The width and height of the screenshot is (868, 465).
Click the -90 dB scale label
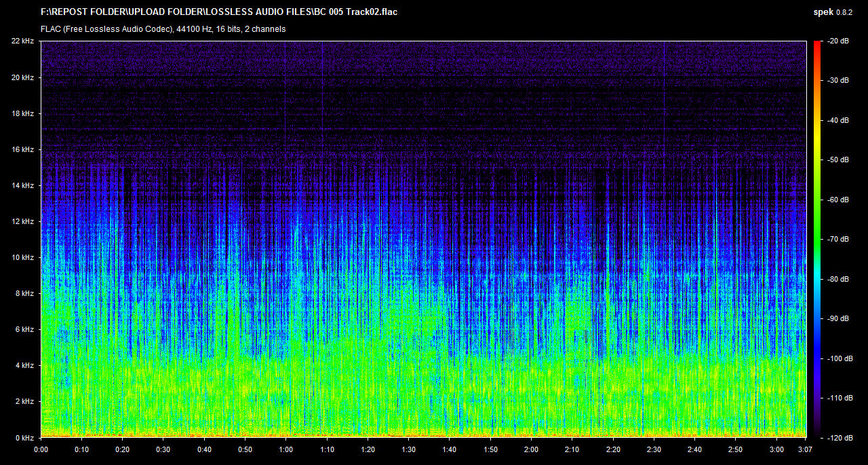click(837, 318)
